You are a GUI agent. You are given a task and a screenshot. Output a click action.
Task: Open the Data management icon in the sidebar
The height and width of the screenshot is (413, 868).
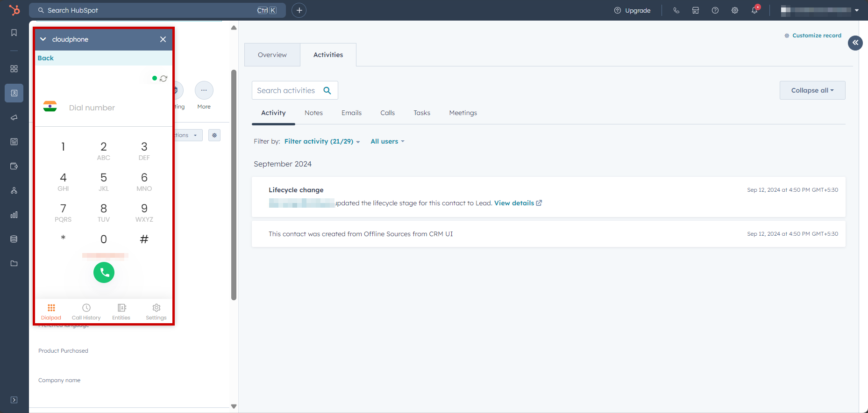pos(14,239)
